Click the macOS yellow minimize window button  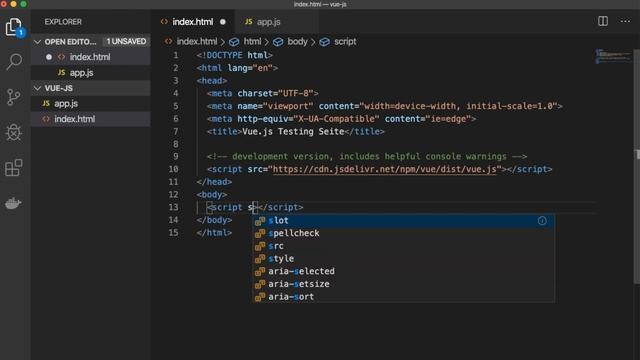click(x=13, y=4)
